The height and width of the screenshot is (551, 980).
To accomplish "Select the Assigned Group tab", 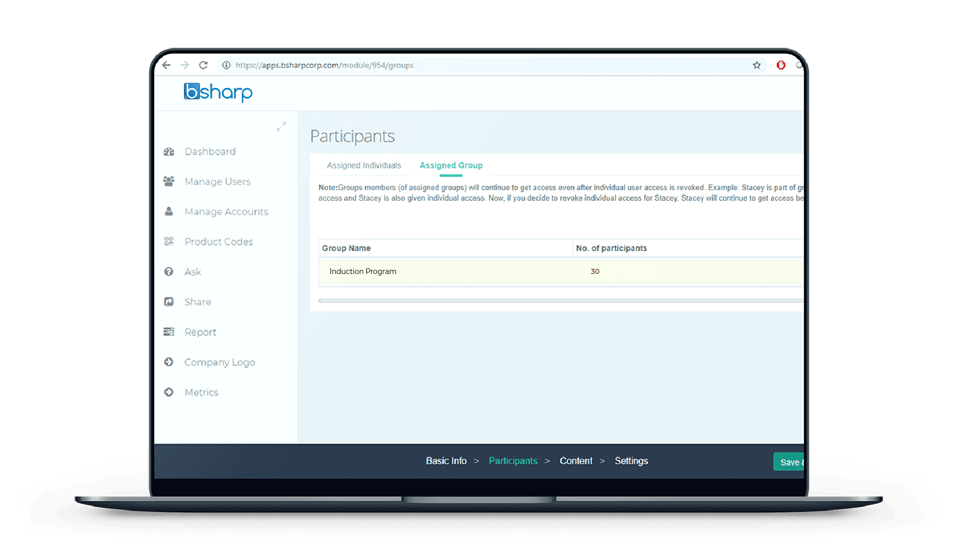I will click(451, 165).
